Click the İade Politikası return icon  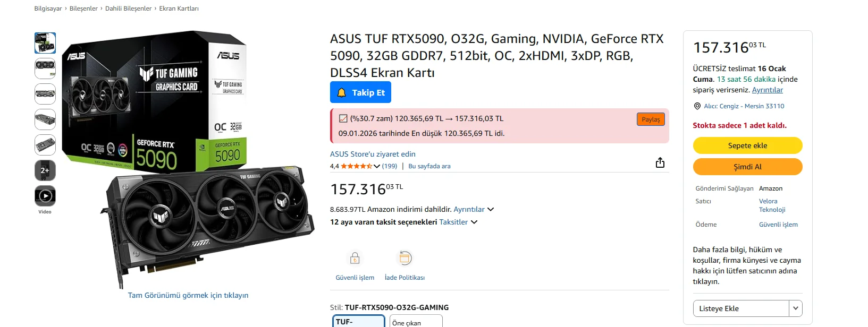click(x=404, y=259)
